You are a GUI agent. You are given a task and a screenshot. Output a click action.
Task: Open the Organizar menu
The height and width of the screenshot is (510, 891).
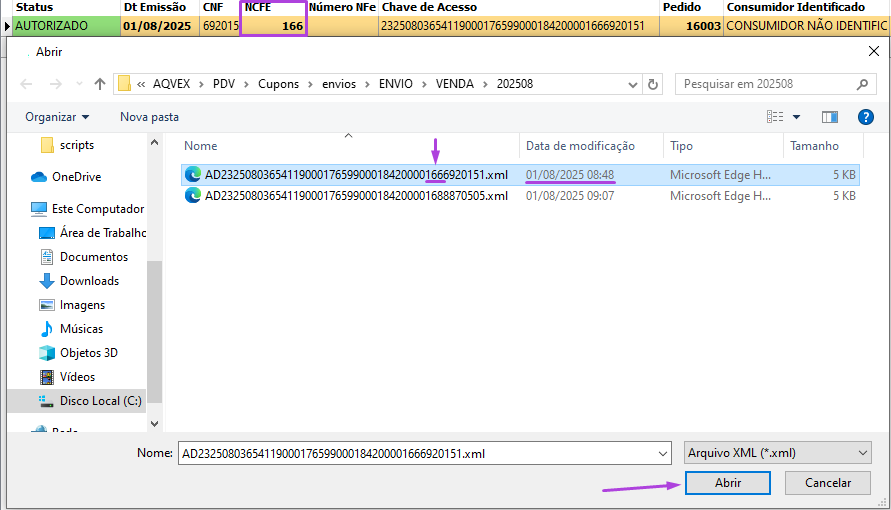tap(57, 117)
